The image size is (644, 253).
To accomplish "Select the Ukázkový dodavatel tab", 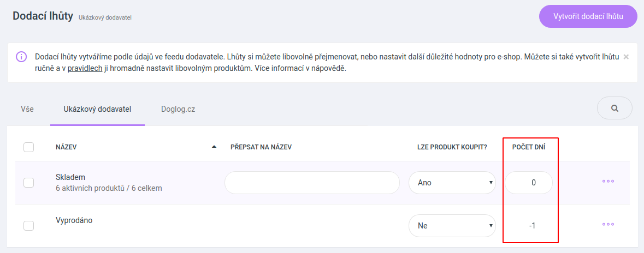I will (x=97, y=110).
